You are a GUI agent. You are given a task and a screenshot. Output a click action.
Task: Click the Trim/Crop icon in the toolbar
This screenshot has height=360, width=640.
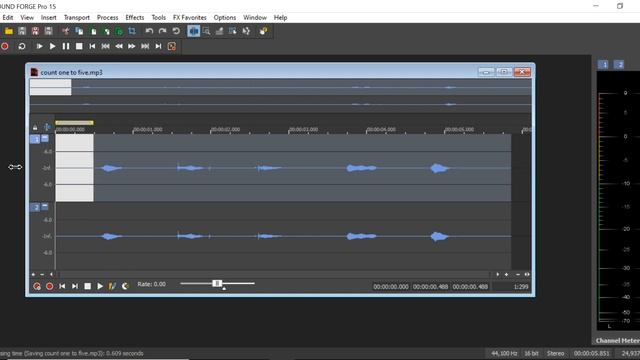coord(132,31)
